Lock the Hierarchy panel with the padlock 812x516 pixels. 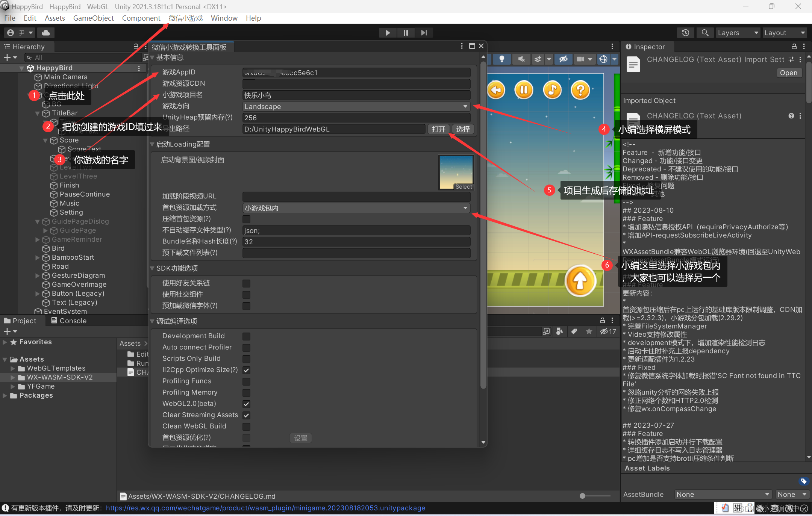pos(136,47)
